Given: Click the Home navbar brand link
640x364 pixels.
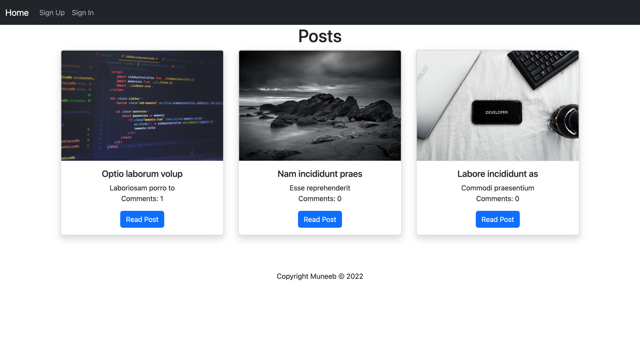Looking at the screenshot, I should point(17,12).
